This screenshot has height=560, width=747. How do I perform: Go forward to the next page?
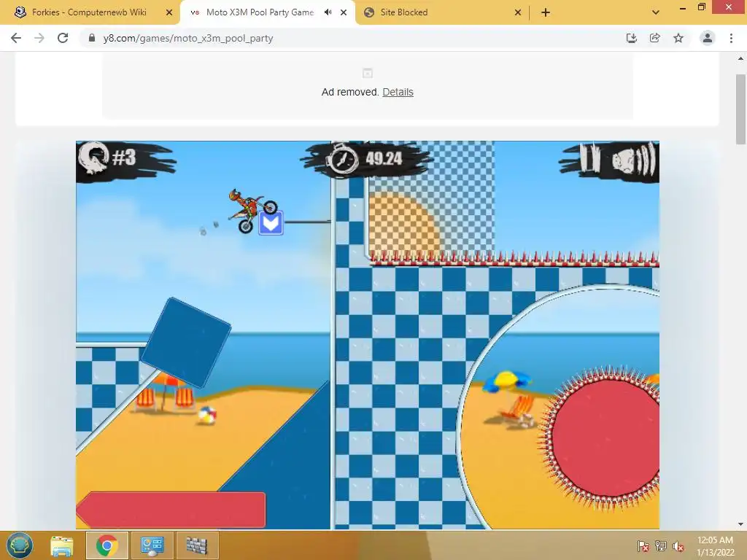click(x=39, y=38)
